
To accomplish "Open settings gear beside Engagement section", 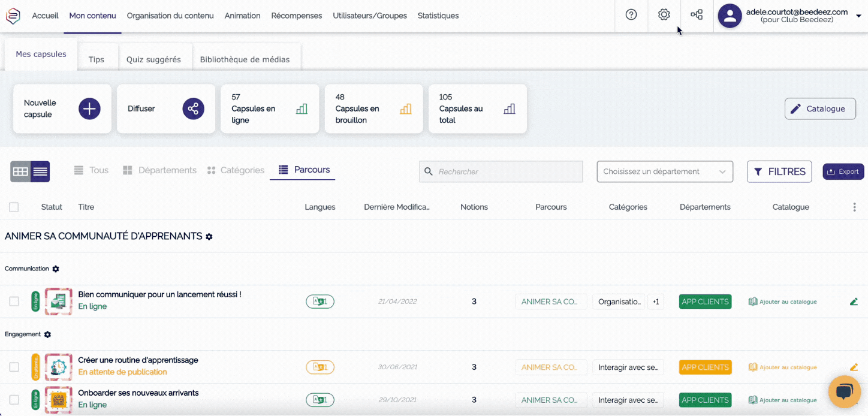I will 48,334.
